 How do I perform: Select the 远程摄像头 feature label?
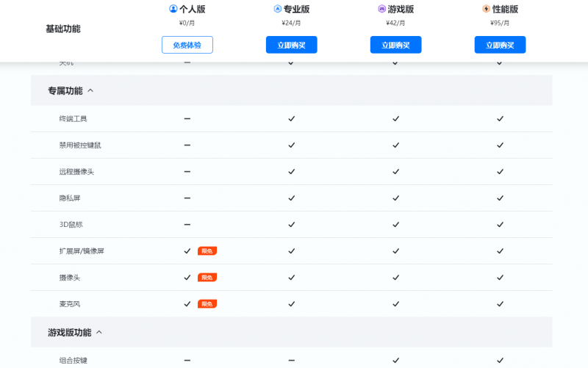76,172
